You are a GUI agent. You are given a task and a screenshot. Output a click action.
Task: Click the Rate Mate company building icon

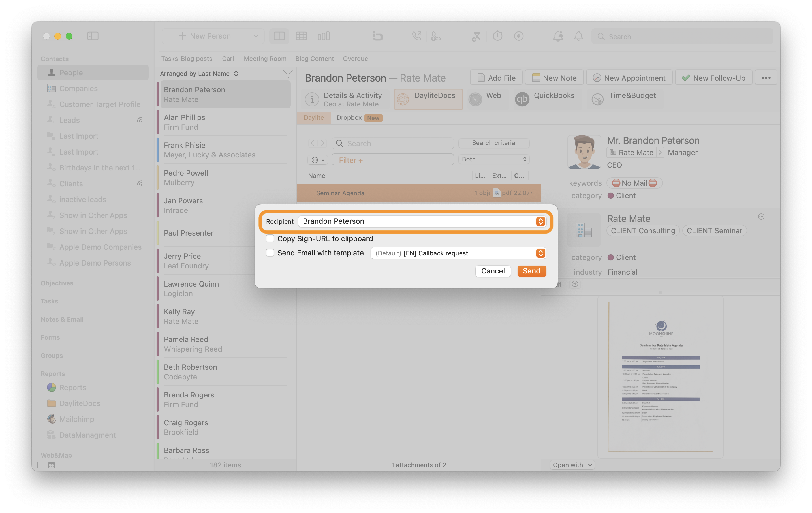(x=584, y=229)
